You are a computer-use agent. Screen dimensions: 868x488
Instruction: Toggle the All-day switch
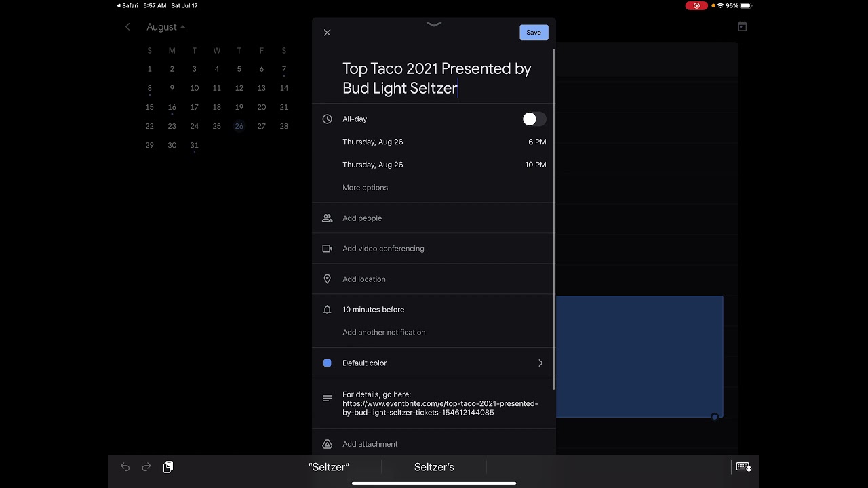(x=534, y=119)
